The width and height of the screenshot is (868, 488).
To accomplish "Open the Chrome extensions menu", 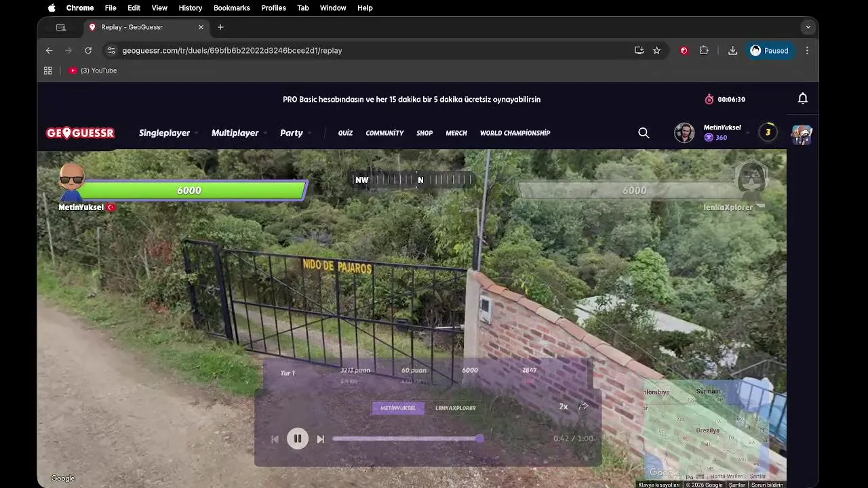I will point(704,50).
